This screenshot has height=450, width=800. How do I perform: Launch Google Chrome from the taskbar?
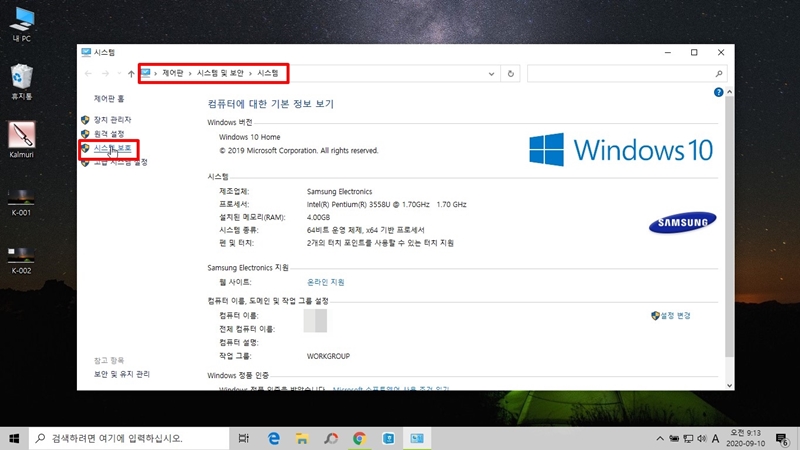[x=359, y=438]
